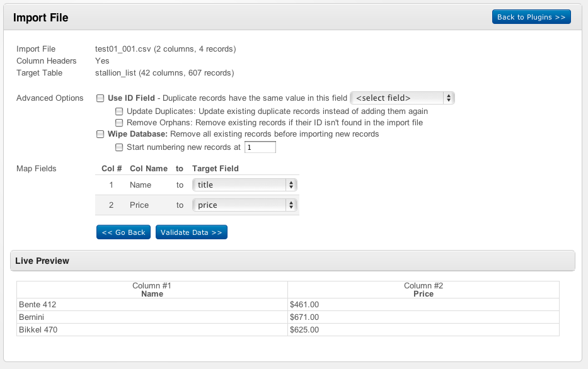Check the Update Duplicates option

click(119, 111)
